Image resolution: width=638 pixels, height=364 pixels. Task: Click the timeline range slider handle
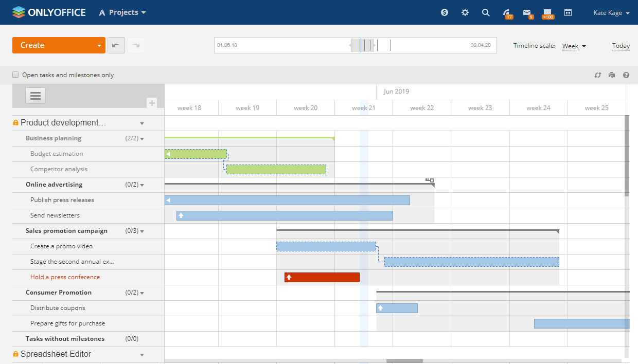point(363,45)
